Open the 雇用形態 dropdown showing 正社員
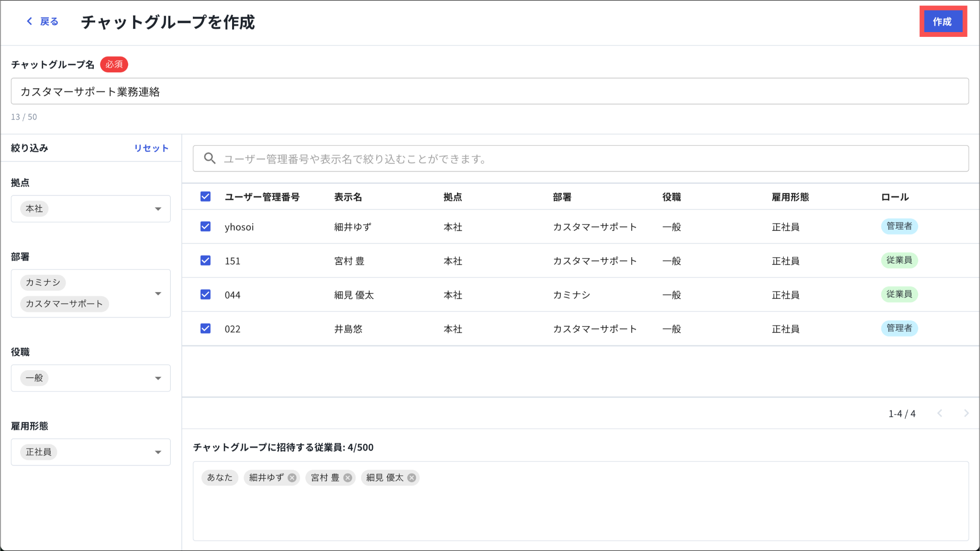Screen dimensions: 980x551 point(158,452)
